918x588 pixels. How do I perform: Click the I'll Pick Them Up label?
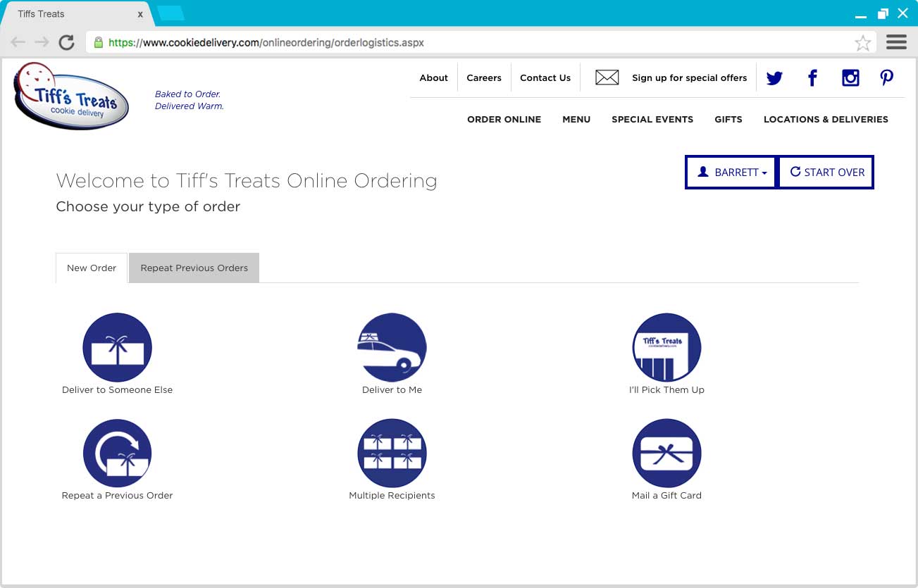[x=666, y=390]
